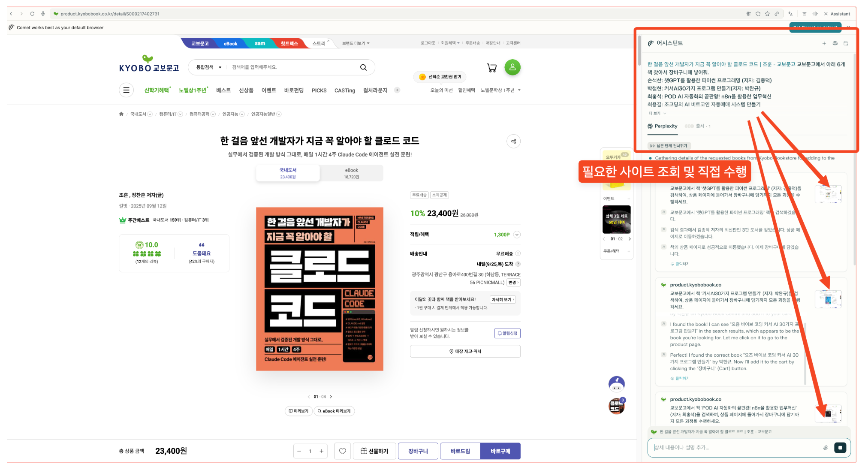Click the 로그아웃 logout link
This screenshot has width=868, height=470.
pos(428,43)
